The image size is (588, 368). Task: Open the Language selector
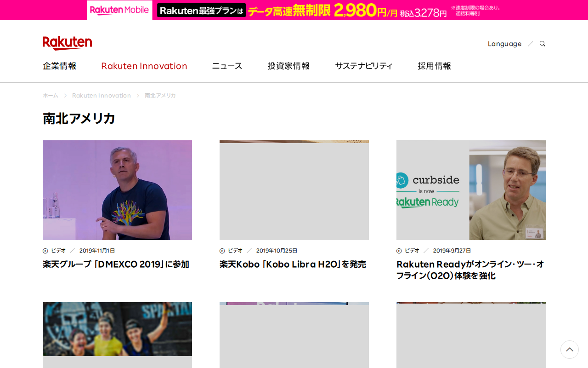pyautogui.click(x=504, y=44)
